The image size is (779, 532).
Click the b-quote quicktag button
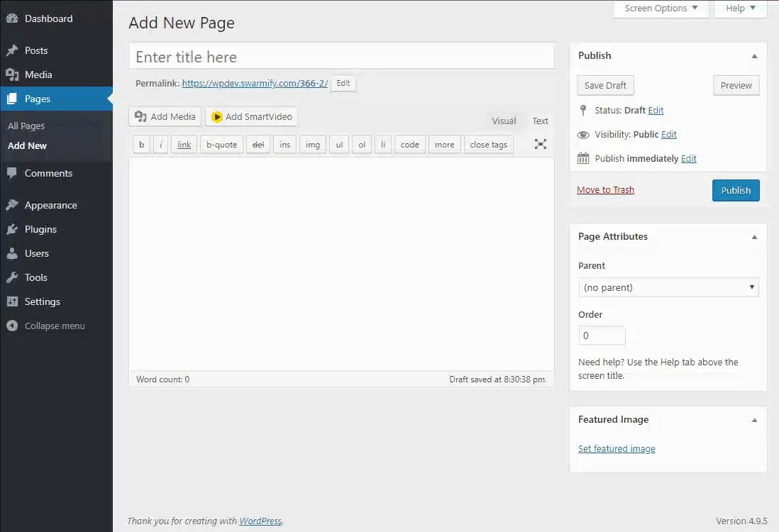(x=221, y=145)
